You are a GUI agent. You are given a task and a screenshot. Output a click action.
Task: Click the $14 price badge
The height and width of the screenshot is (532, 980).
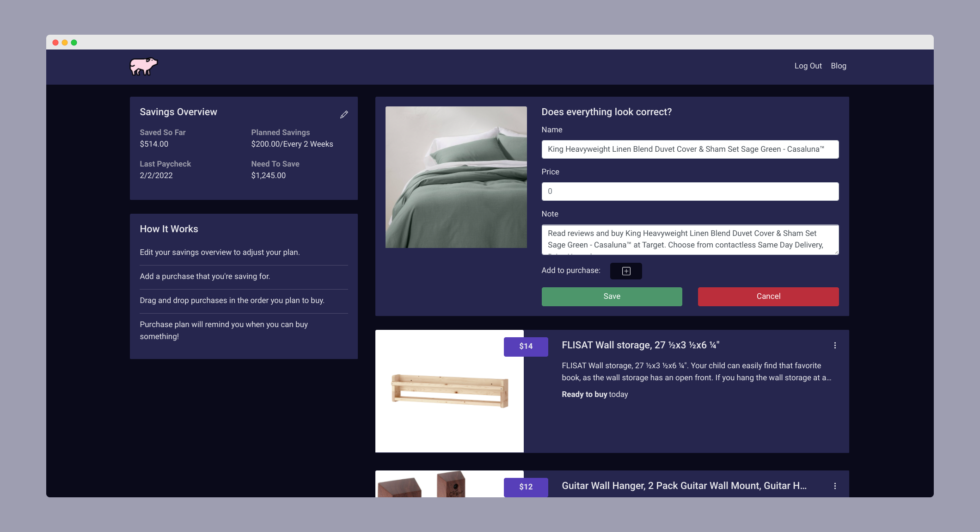(525, 346)
